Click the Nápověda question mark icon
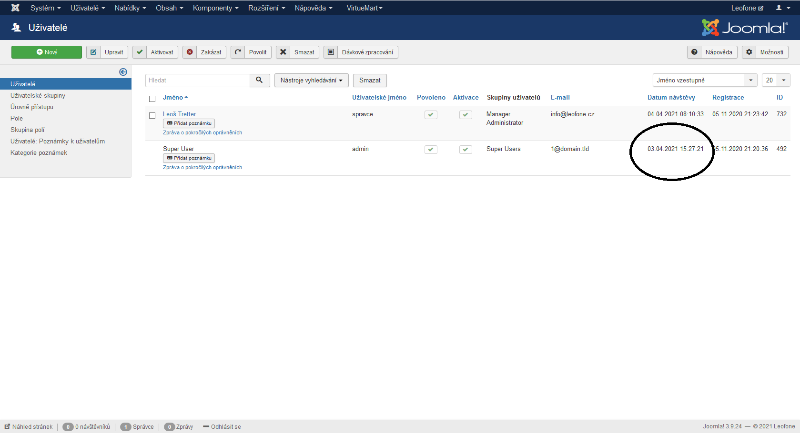800x433 pixels. [694, 52]
